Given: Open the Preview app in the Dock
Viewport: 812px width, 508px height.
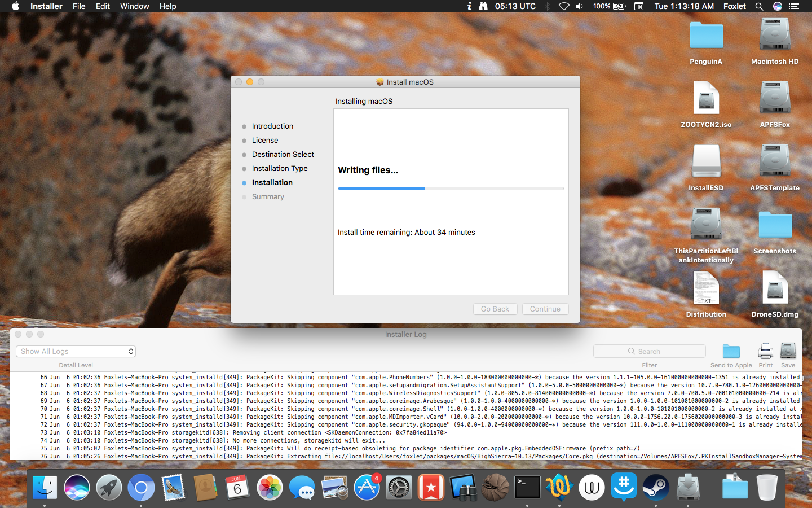Looking at the screenshot, I should point(334,487).
